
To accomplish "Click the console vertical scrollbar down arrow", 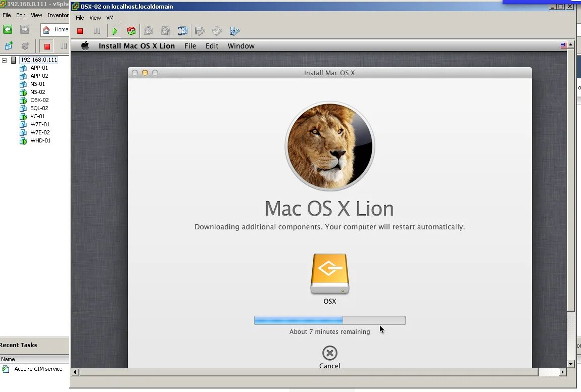I will pyautogui.click(x=570, y=364).
